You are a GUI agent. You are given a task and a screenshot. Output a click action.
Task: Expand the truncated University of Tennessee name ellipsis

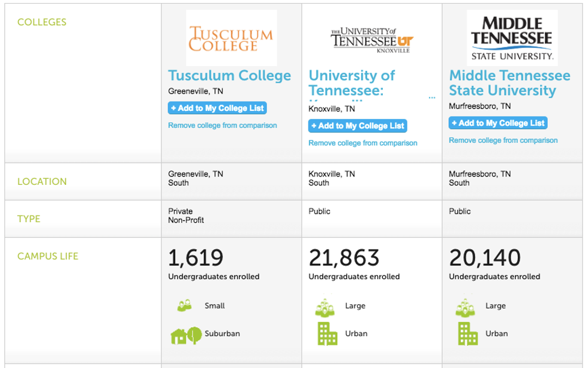tap(432, 97)
